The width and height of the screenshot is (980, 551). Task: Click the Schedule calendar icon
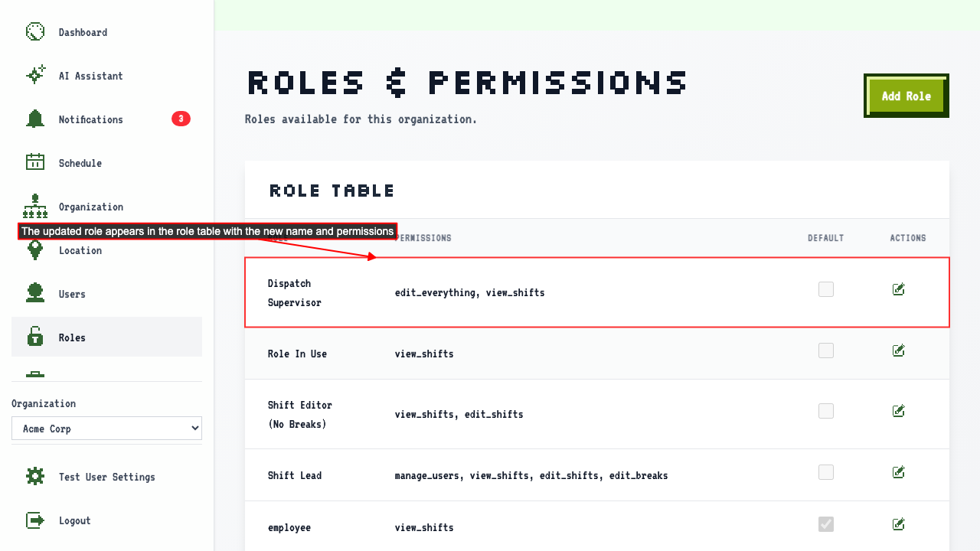pos(35,163)
